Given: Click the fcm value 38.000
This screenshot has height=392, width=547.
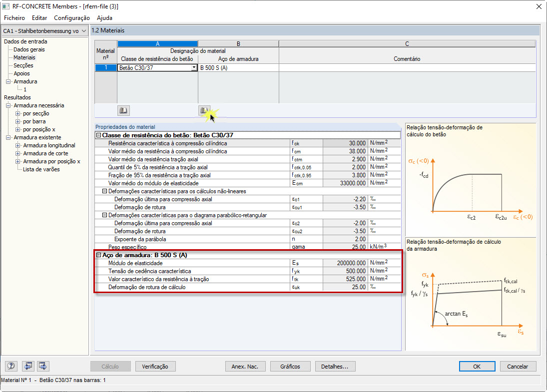Looking at the screenshot, I should click(345, 151).
